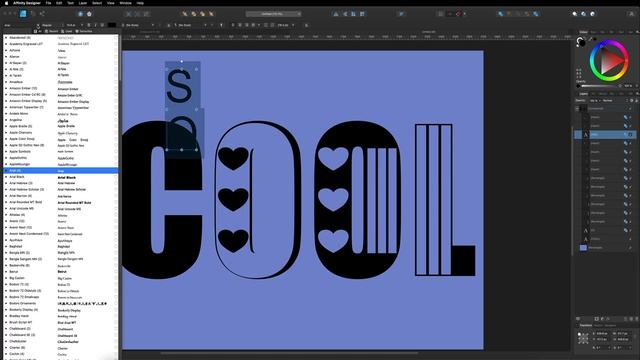Viewport: 640px width, 360px height.
Task: Click the align text center icon
Action: point(240,25)
